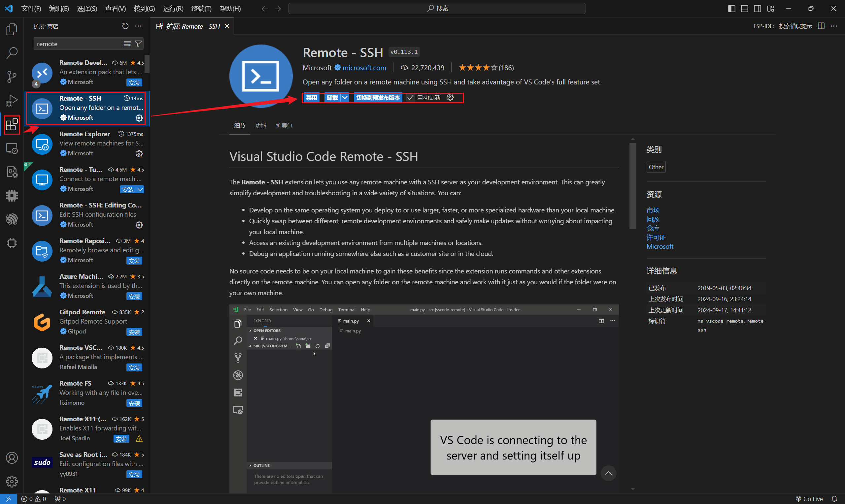The width and height of the screenshot is (845, 504).
Task: Open settings gear next to auto update
Action: (450, 98)
